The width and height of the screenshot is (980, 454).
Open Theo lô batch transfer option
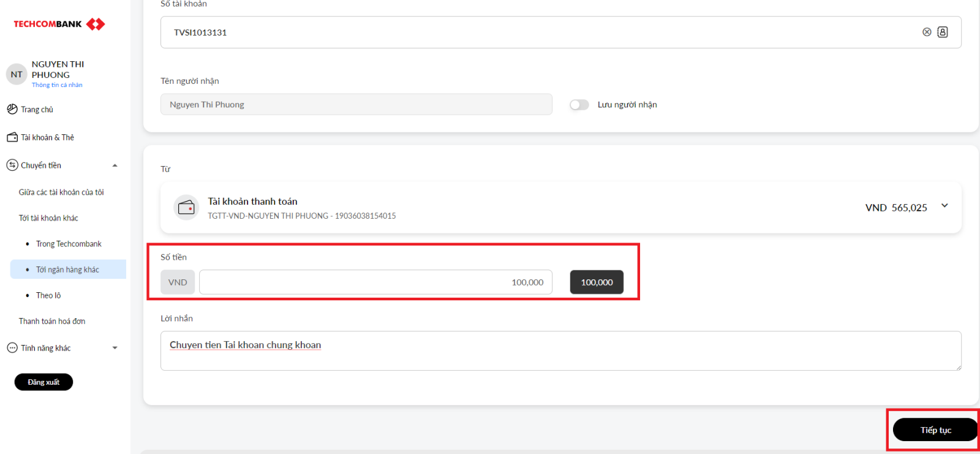tap(48, 295)
